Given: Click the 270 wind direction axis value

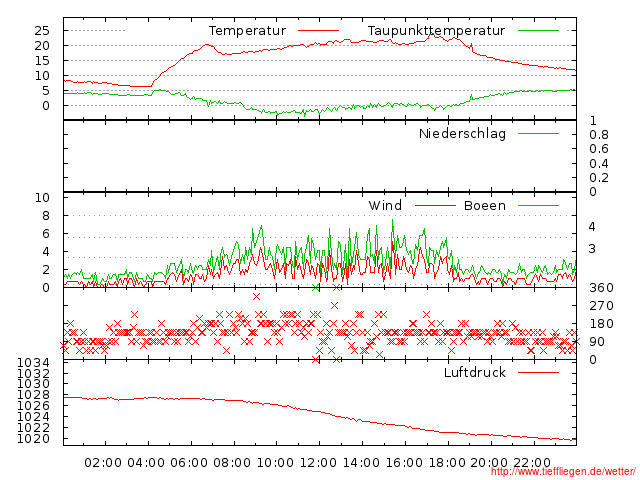Looking at the screenshot, I should pyautogui.click(x=601, y=306).
